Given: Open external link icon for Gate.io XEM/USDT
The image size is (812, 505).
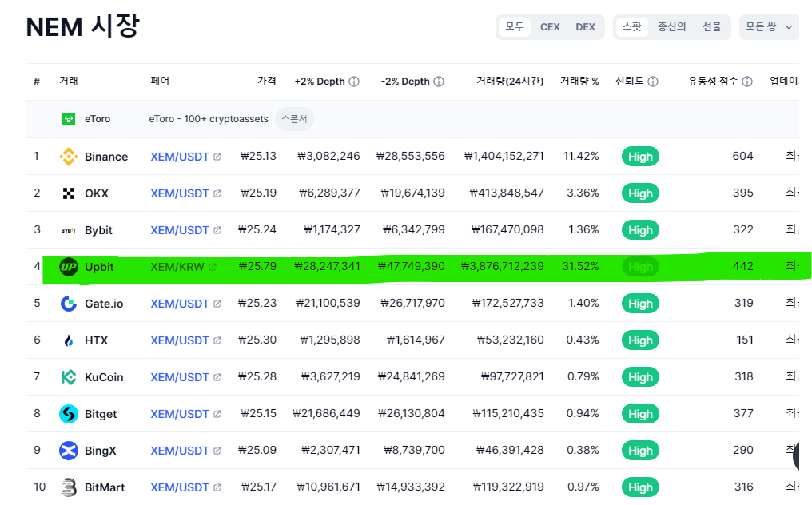Looking at the screenshot, I should (x=217, y=304).
